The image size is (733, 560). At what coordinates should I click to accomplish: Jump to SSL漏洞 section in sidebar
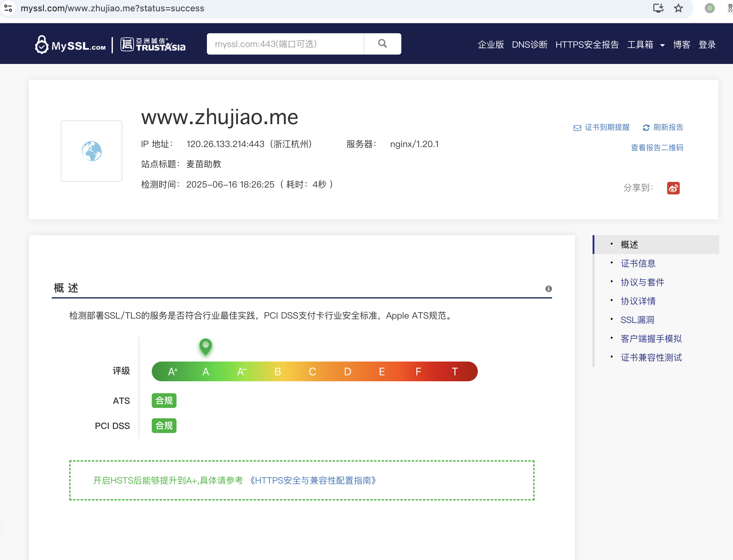pyautogui.click(x=637, y=320)
